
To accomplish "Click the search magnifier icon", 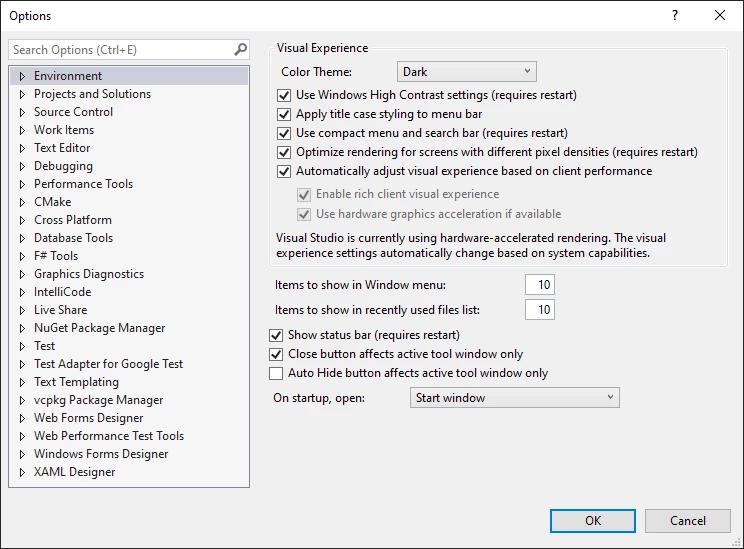I will [x=241, y=49].
